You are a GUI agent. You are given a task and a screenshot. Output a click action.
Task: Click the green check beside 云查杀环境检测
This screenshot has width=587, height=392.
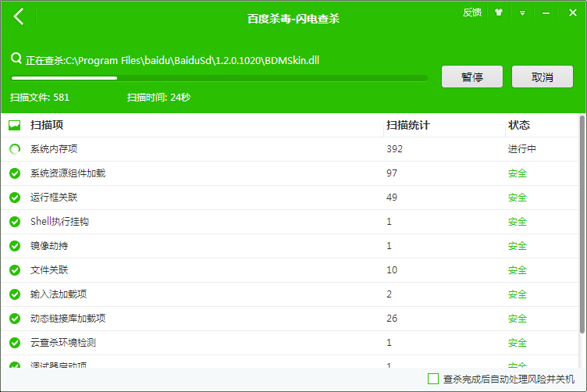[15, 343]
